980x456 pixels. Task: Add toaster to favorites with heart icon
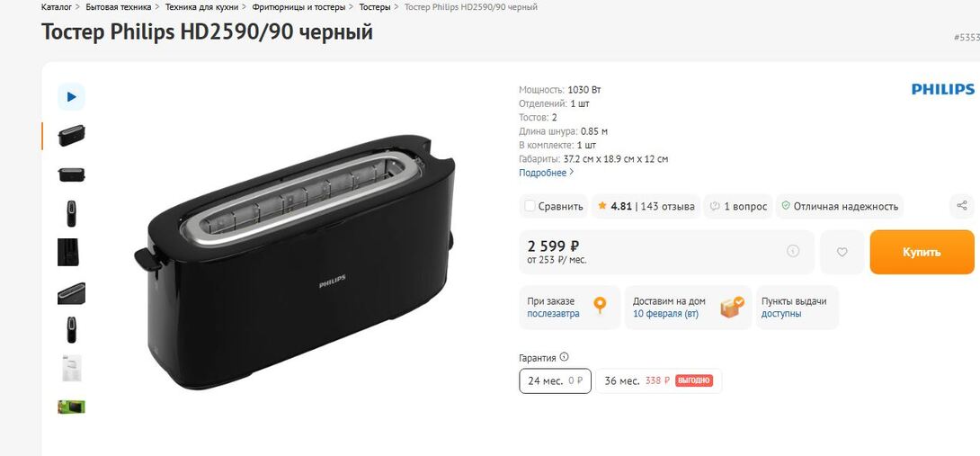842,252
